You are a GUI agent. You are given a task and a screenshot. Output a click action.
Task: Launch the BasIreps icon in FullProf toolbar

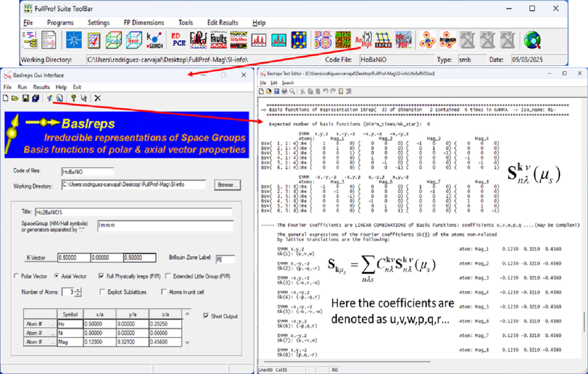click(x=363, y=40)
